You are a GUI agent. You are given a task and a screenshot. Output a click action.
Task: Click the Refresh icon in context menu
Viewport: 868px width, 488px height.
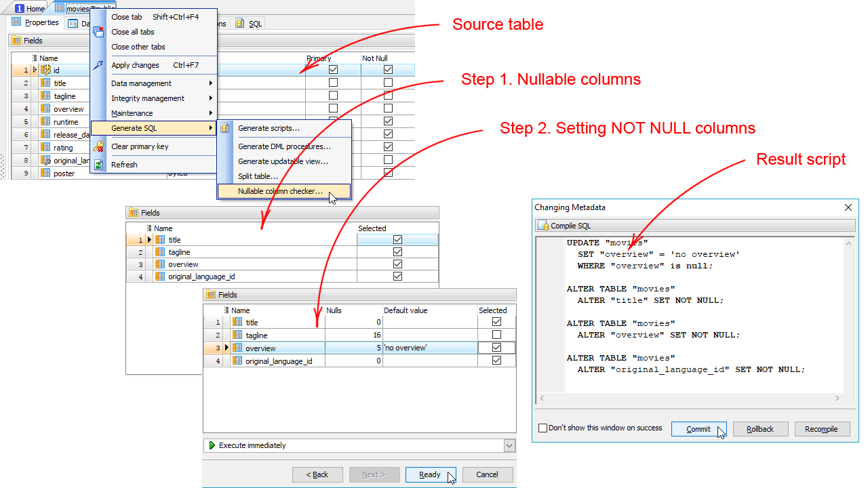click(99, 165)
